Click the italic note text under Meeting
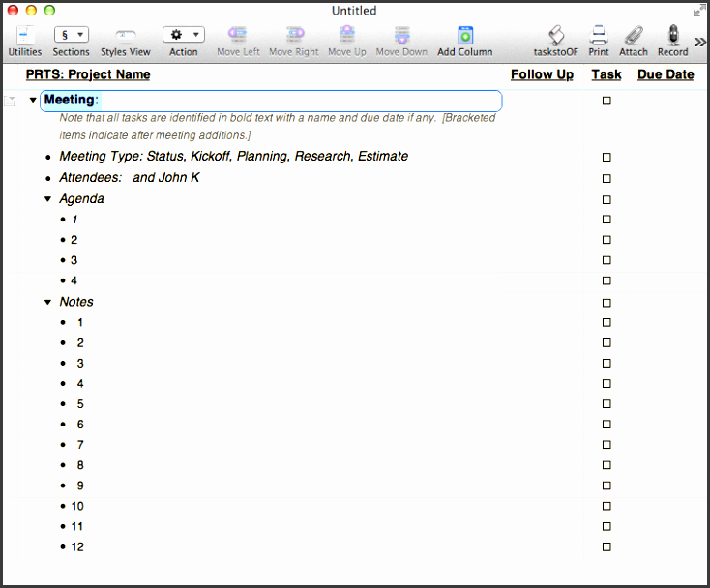 (x=277, y=127)
